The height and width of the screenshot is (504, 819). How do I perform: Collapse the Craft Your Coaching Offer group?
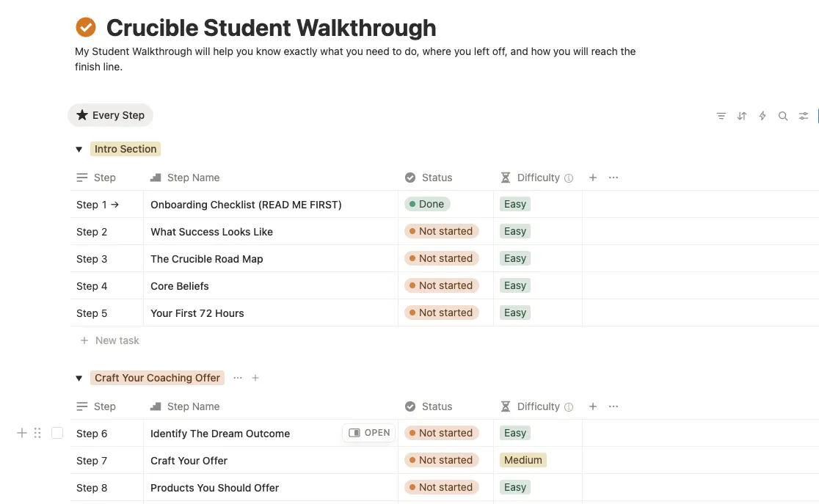[79, 378]
